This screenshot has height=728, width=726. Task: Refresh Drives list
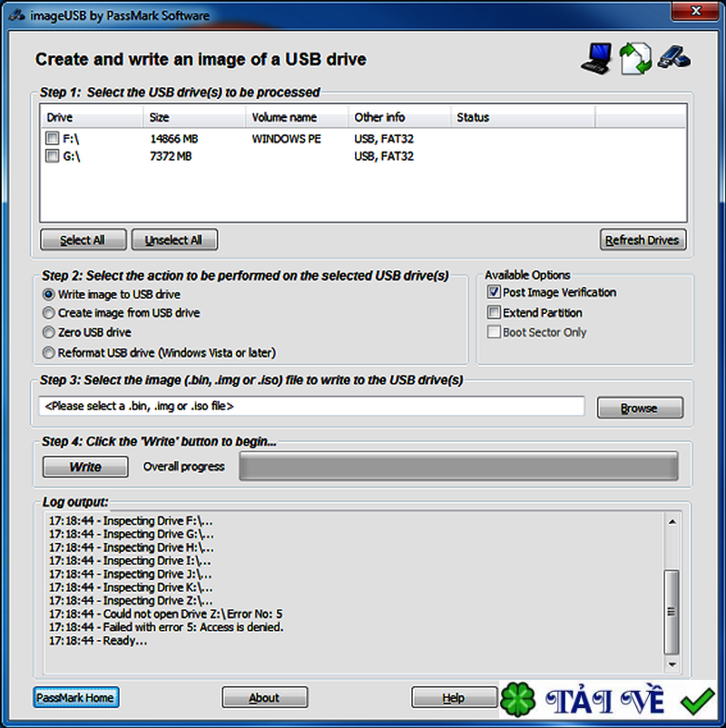[x=643, y=240]
